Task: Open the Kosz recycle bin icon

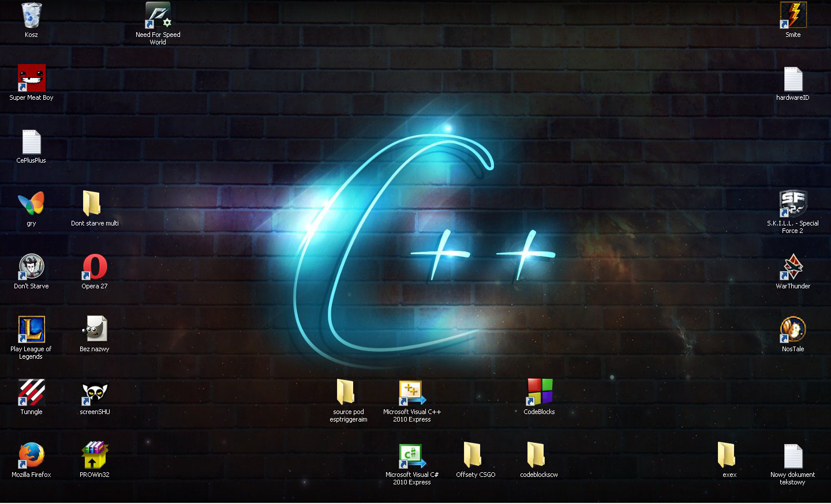Action: click(x=31, y=16)
